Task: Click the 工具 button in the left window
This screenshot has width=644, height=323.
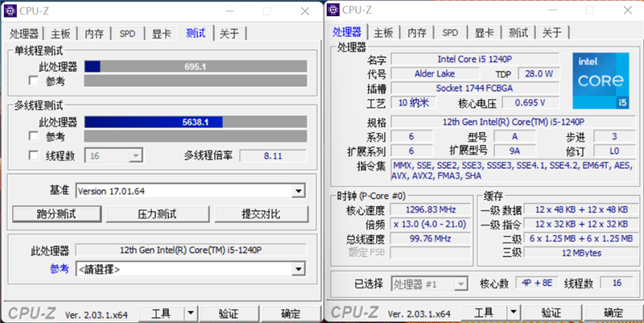Action: tap(162, 313)
